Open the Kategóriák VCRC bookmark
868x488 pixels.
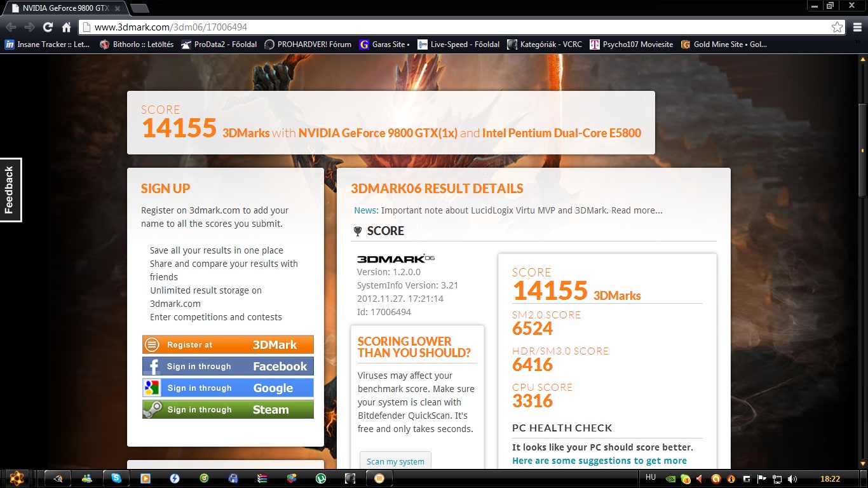(x=545, y=44)
